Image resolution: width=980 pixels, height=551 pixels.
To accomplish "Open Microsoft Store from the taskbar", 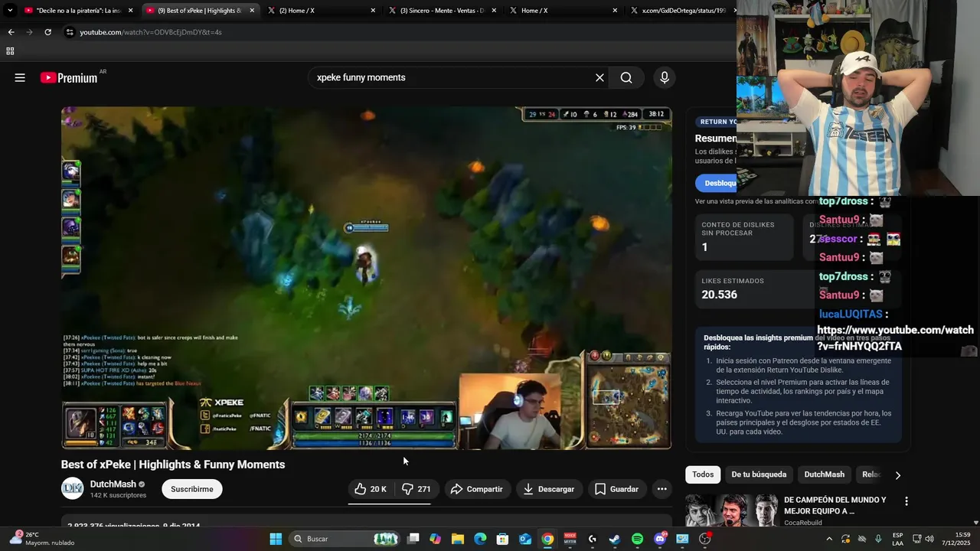I will pos(502,539).
